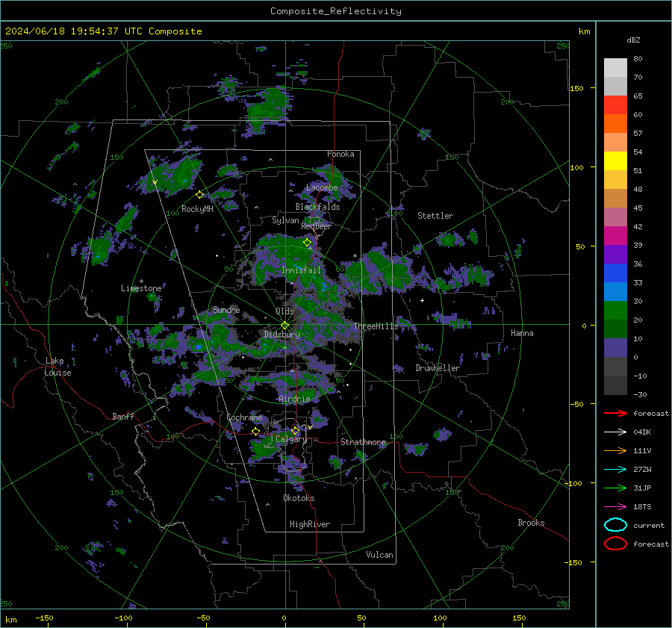The image size is (672, 628).
Task: Click the Ponoka city label
Action: tap(340, 155)
